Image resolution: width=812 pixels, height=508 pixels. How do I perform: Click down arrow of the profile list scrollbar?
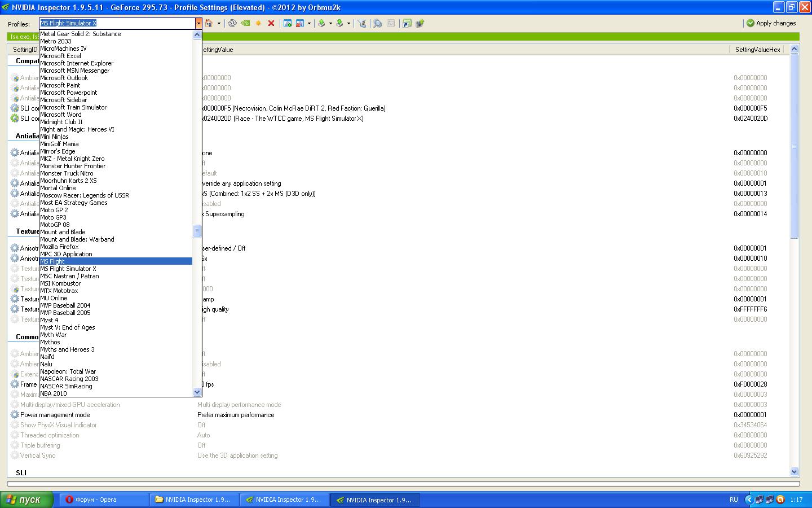(x=197, y=392)
